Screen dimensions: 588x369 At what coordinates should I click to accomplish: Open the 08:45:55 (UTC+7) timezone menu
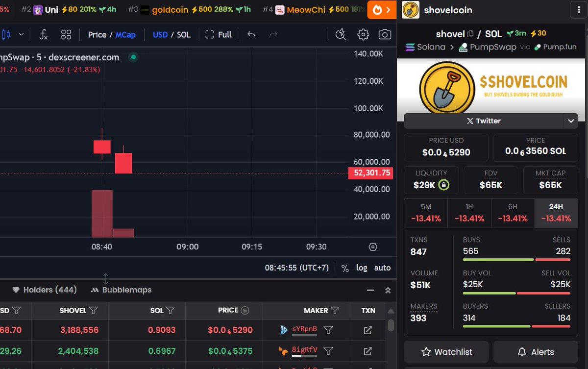coord(297,268)
